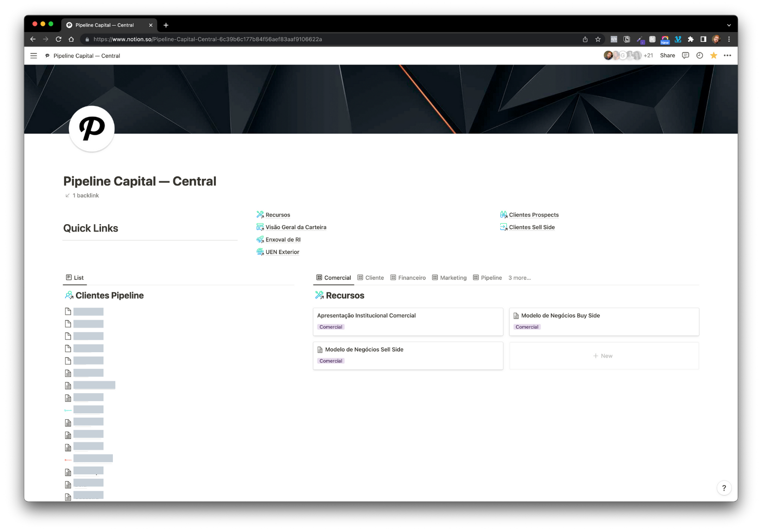Open the Notion sidebar hamburger menu
The width and height of the screenshot is (760, 532).
click(34, 56)
